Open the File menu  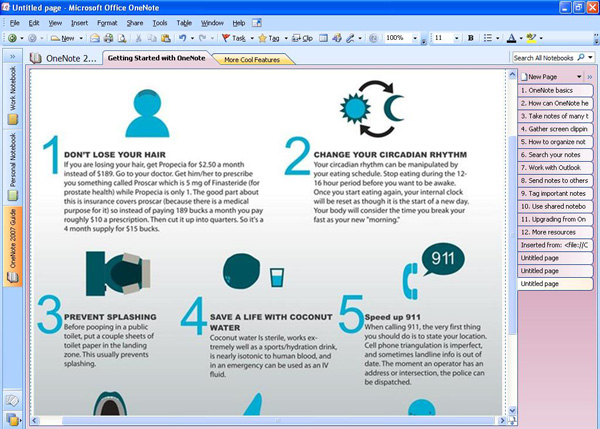(x=15, y=23)
